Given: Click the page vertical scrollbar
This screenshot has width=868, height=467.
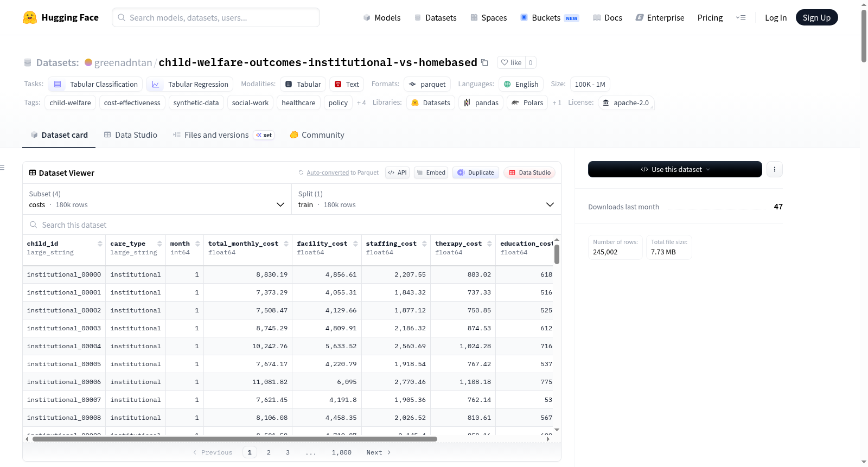Looking at the screenshot, I should (x=864, y=36).
